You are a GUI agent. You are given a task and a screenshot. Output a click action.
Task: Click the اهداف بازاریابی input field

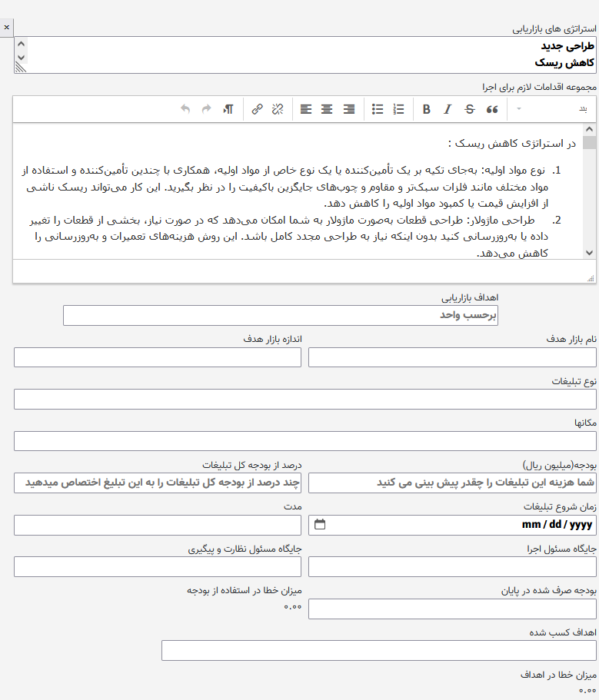click(281, 316)
